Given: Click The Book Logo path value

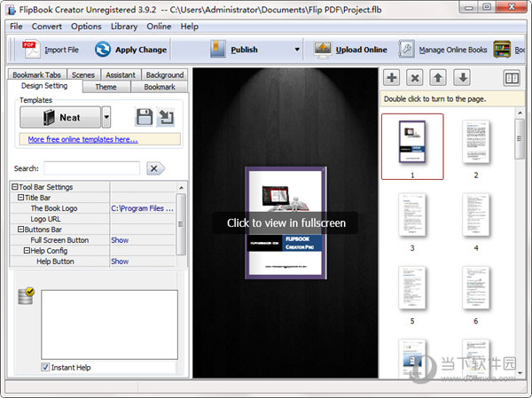Looking at the screenshot, I should coord(143,208).
